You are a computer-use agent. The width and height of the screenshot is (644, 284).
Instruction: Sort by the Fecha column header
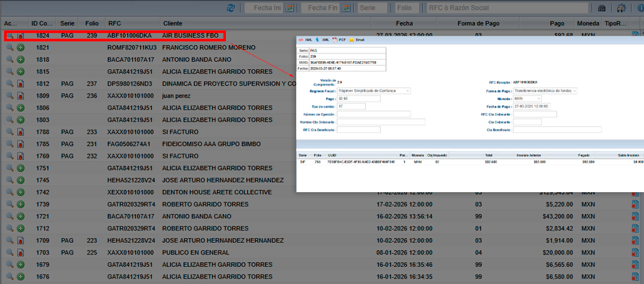point(404,23)
